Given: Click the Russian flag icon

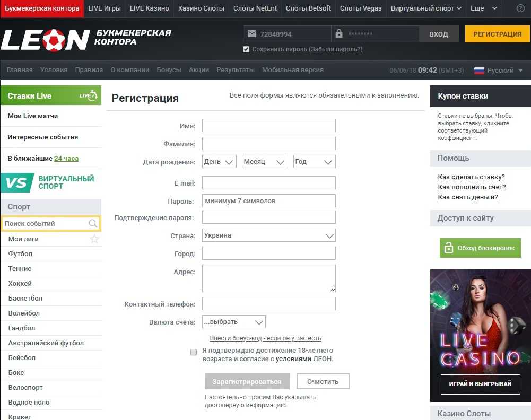Looking at the screenshot, I should pyautogui.click(x=479, y=71).
